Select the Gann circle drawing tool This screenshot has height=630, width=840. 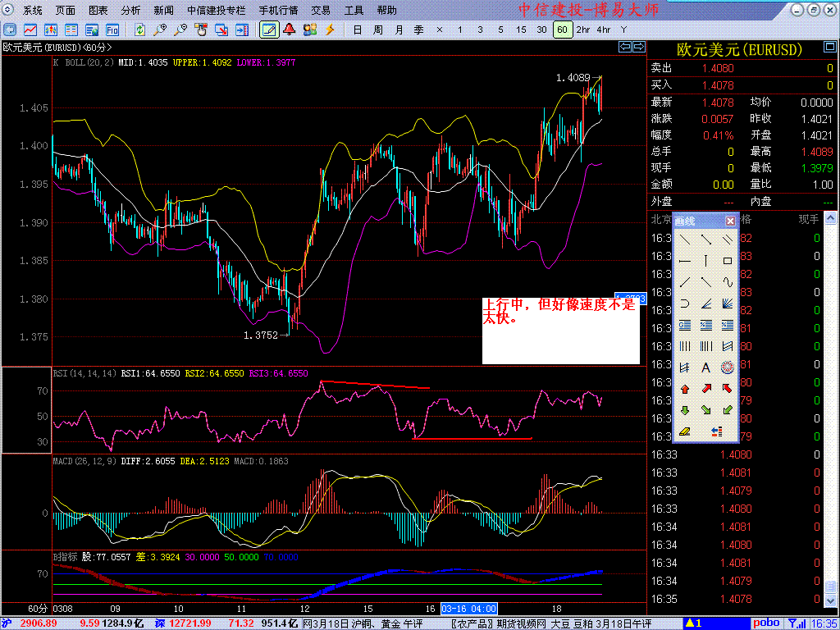point(727,367)
